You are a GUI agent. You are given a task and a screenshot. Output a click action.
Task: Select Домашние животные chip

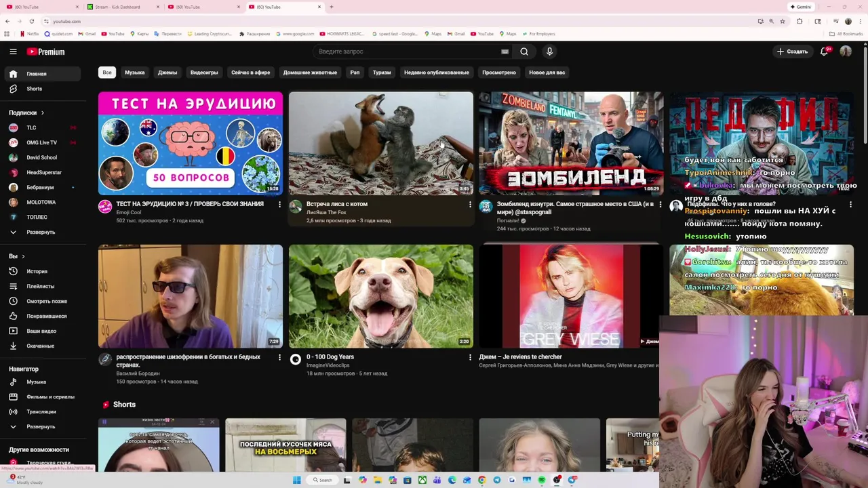click(310, 73)
